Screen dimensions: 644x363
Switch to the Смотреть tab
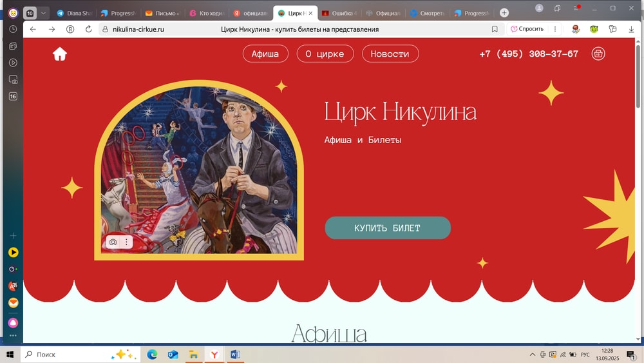428,13
